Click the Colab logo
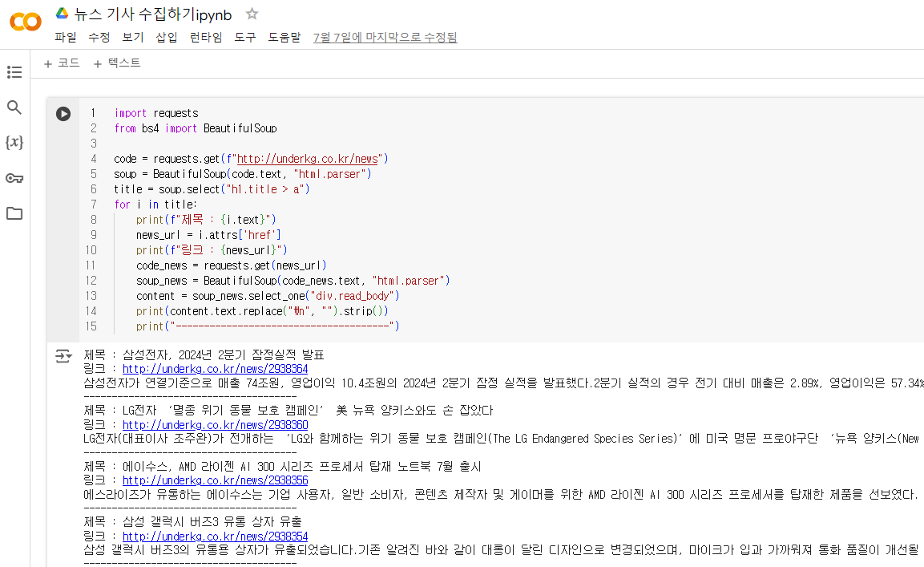This screenshot has height=567, width=924. tap(26, 22)
